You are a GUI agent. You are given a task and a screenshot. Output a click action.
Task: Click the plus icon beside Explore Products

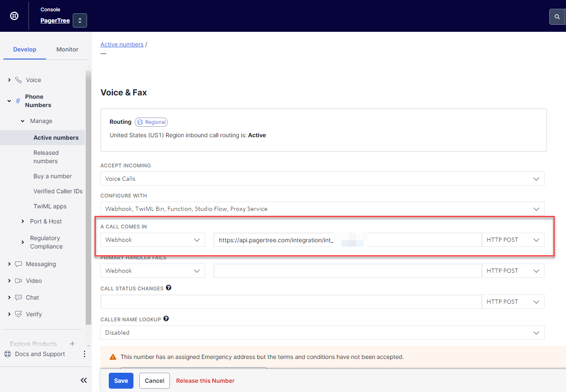coord(72,344)
